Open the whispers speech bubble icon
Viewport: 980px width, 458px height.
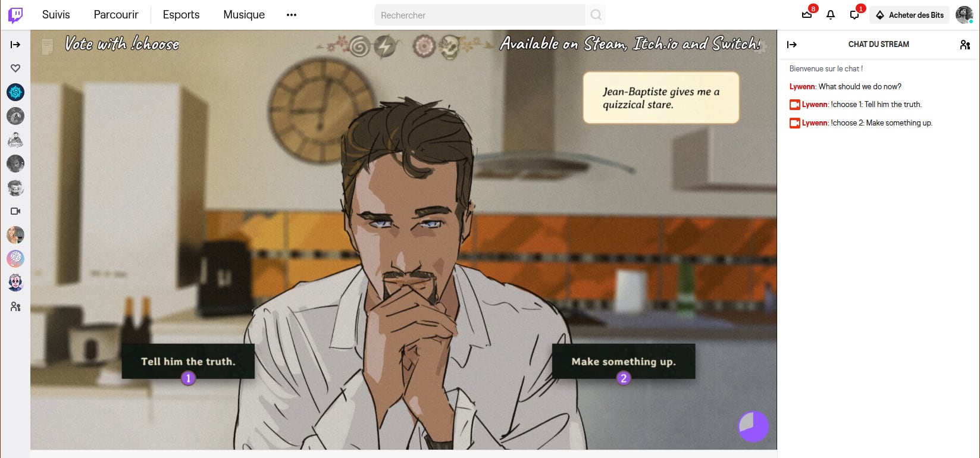coord(854,15)
